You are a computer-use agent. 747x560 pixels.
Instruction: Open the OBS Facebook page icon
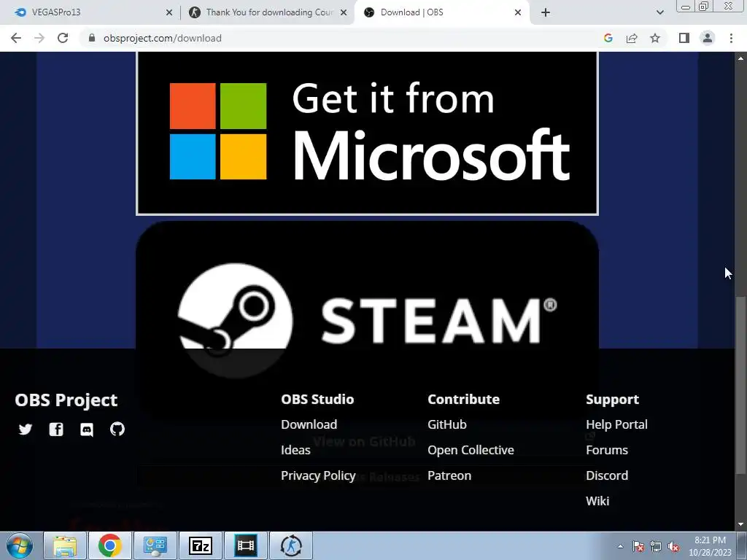click(56, 429)
